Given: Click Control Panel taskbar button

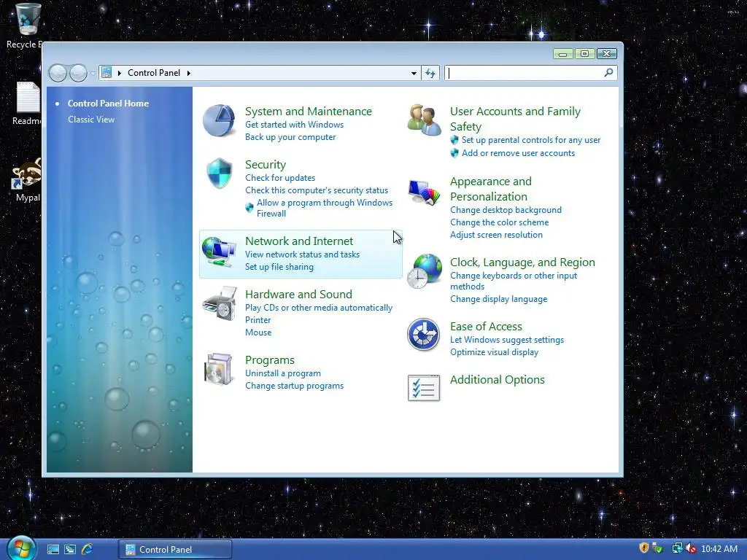Looking at the screenshot, I should 175,549.
